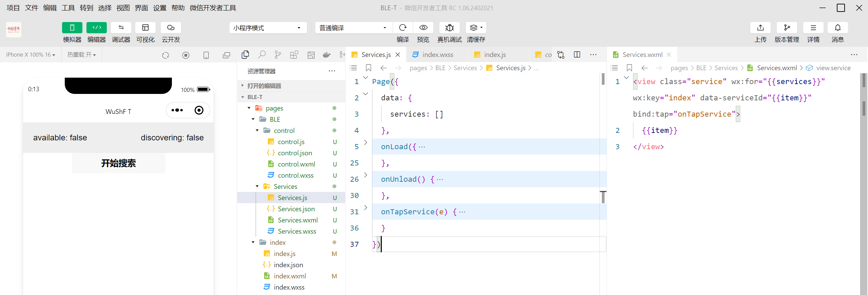Tap the capsule close circle button
The image size is (868, 295).
coord(199,110)
